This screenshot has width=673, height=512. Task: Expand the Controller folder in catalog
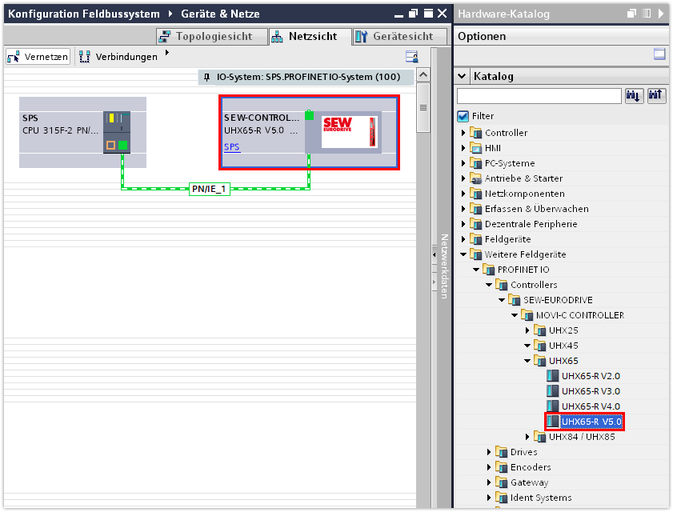coord(464,133)
